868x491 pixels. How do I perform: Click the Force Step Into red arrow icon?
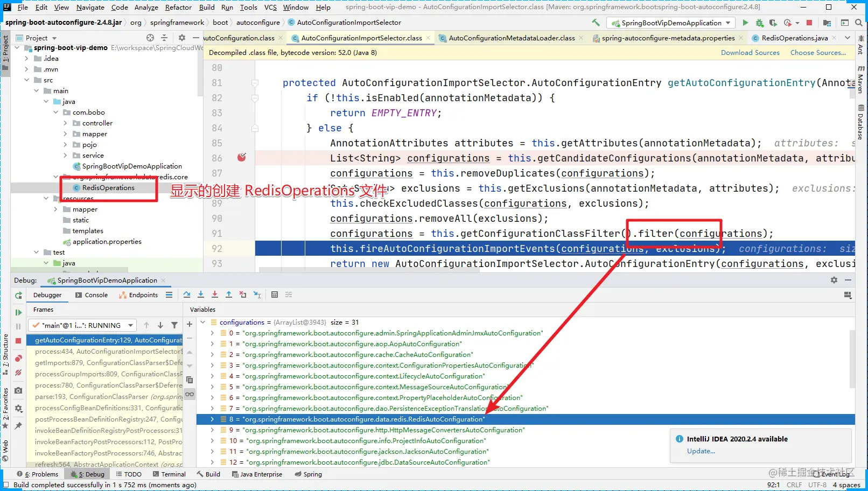(214, 294)
